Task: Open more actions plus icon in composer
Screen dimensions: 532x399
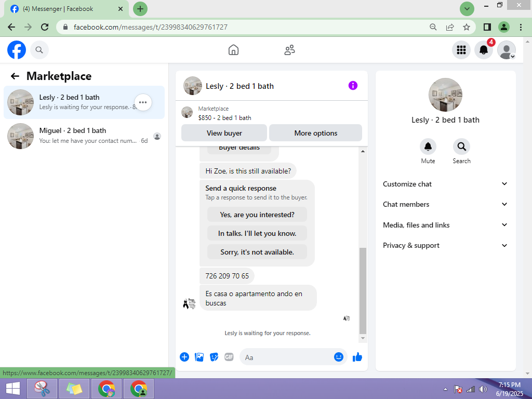Action: coord(184,357)
